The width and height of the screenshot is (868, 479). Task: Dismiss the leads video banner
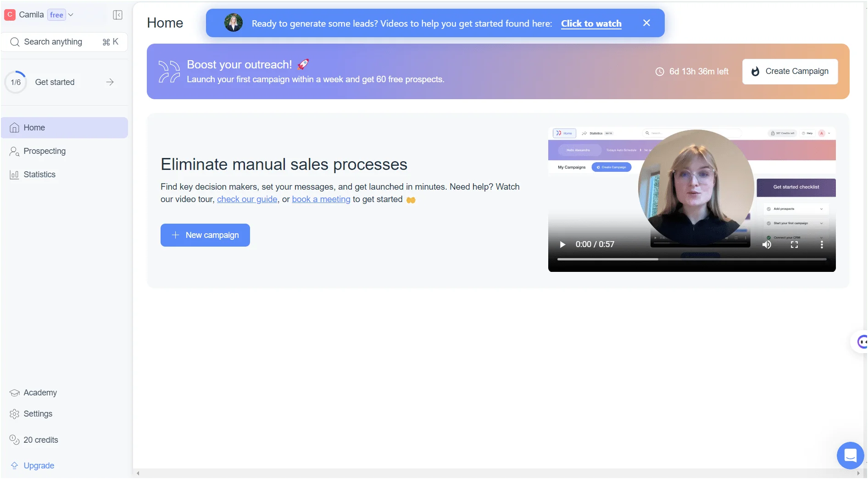pyautogui.click(x=646, y=23)
